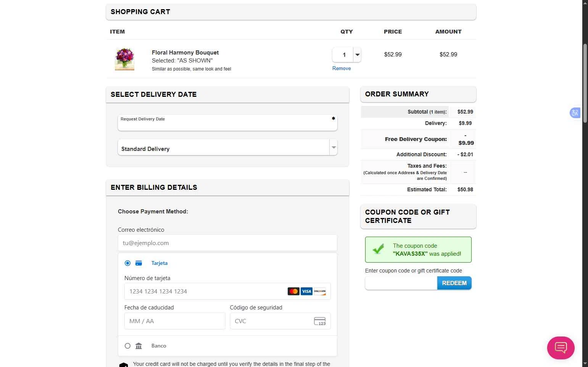Open the quantity dropdown arrow
The width and height of the screenshot is (588, 367).
(x=357, y=55)
